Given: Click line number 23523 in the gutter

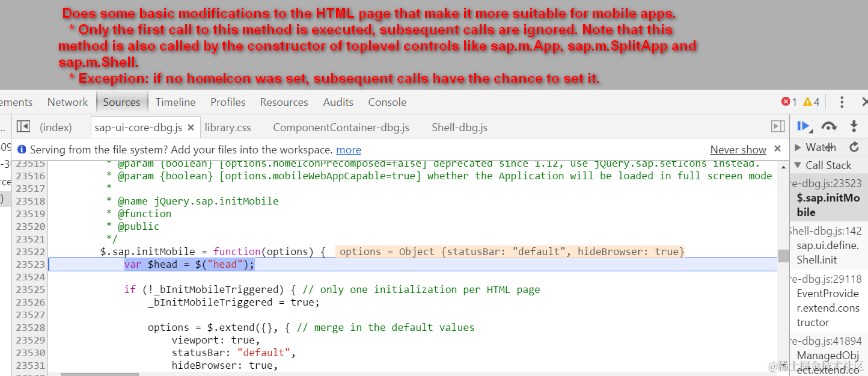Looking at the screenshot, I should (30, 264).
